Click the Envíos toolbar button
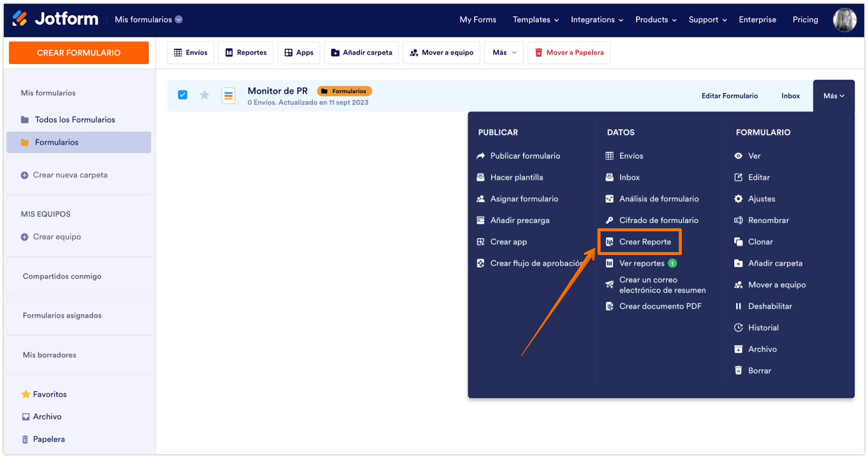Screen dimensions: 868x458 coord(190,53)
